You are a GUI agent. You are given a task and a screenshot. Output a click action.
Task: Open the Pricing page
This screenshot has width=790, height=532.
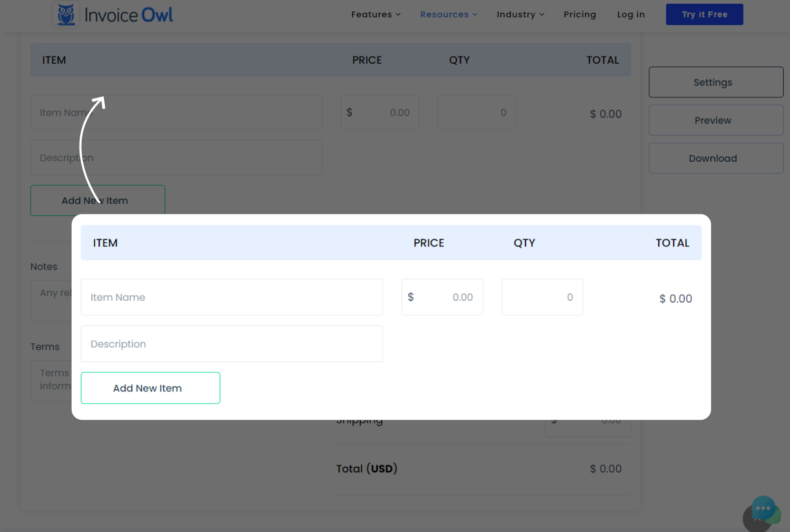(x=580, y=14)
